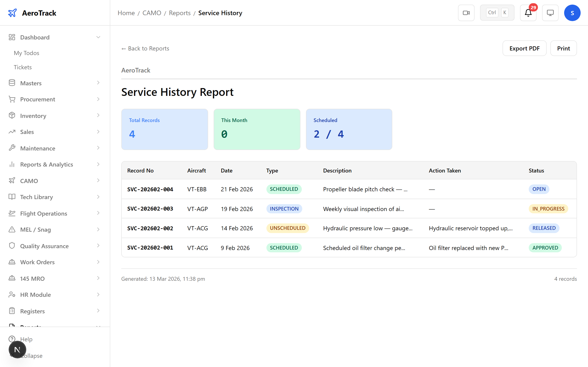Click the Print button
Screen dimensions: 588x367
coord(563,48)
